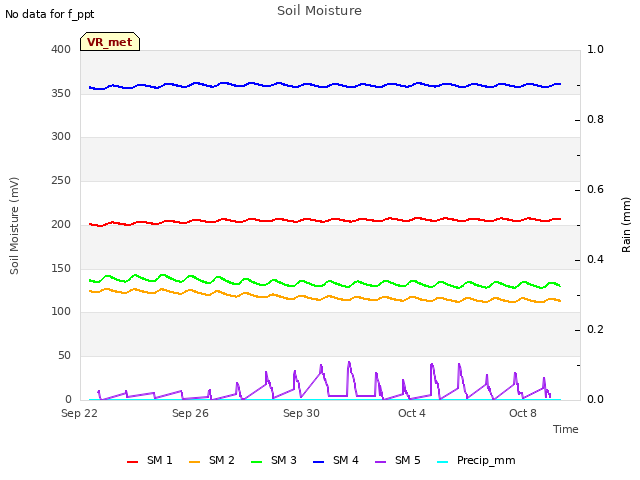Click the 200 y-axis tick label
Image resolution: width=640 pixels, height=480 pixels.
pos(61,224)
